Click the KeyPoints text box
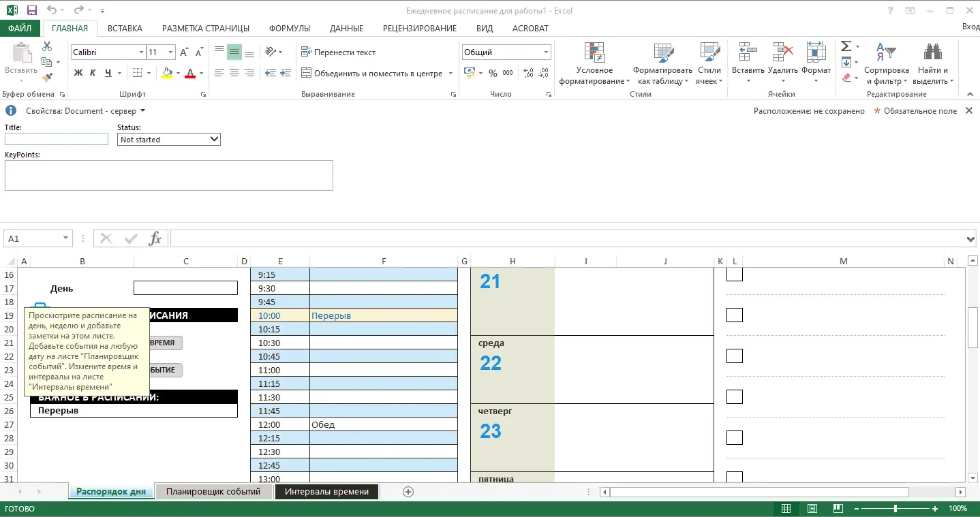The width and height of the screenshot is (980, 517). tap(169, 175)
